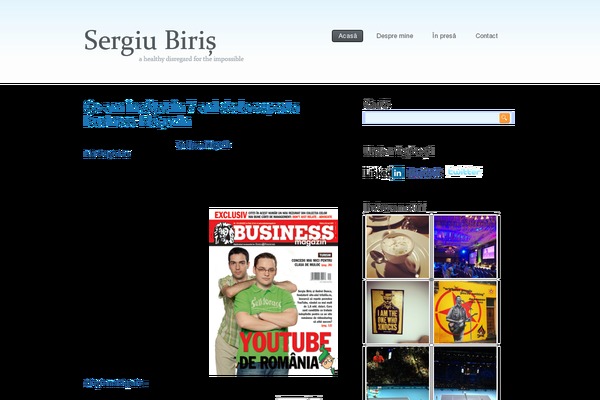Viewport: 600px width, 400px height.
Task: Open the Business Magazin cover image
Action: pyautogui.click(x=273, y=292)
